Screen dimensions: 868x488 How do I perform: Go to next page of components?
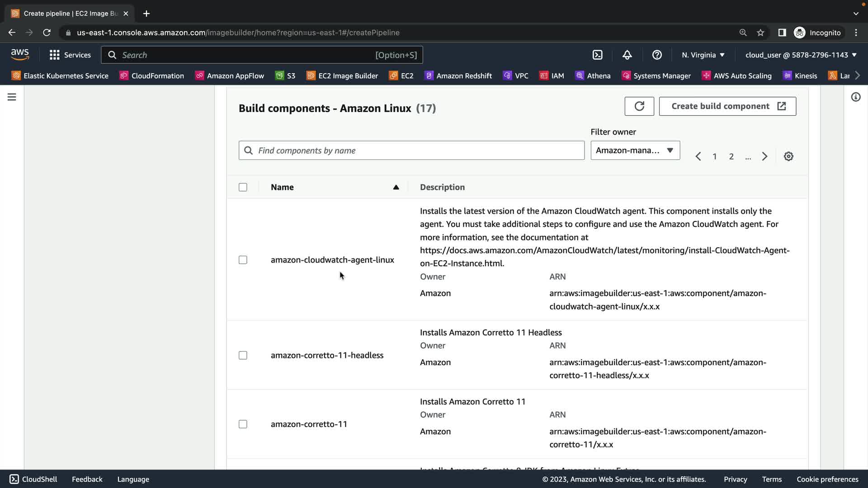[764, 156]
